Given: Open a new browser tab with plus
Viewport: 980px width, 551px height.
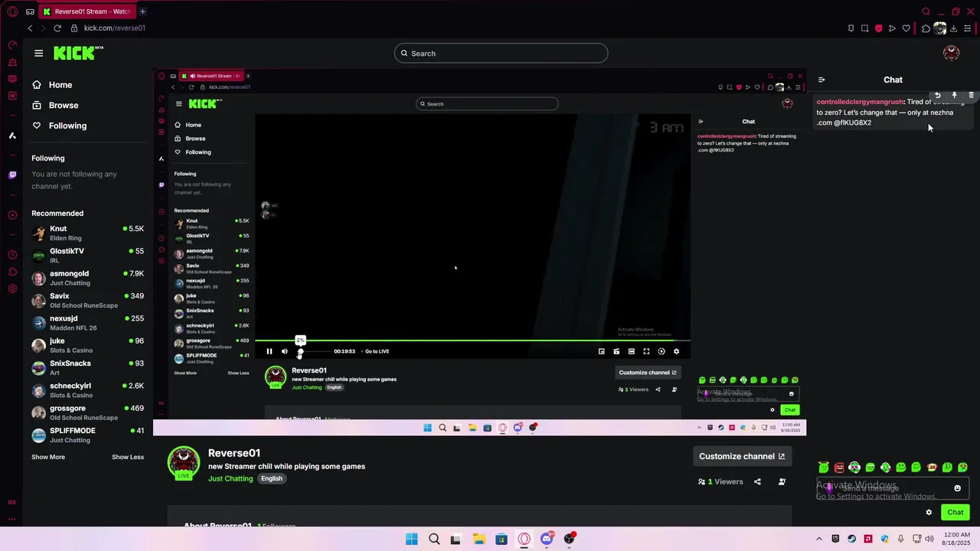Looking at the screenshot, I should (x=142, y=11).
